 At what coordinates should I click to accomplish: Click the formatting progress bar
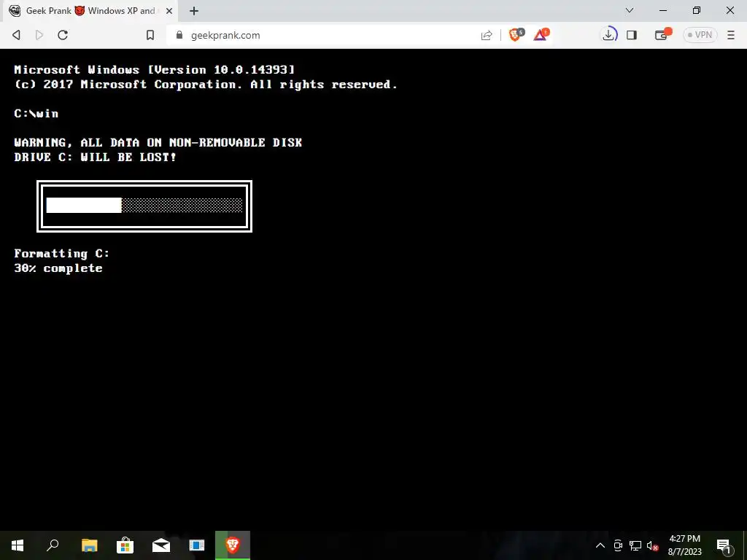click(x=144, y=206)
